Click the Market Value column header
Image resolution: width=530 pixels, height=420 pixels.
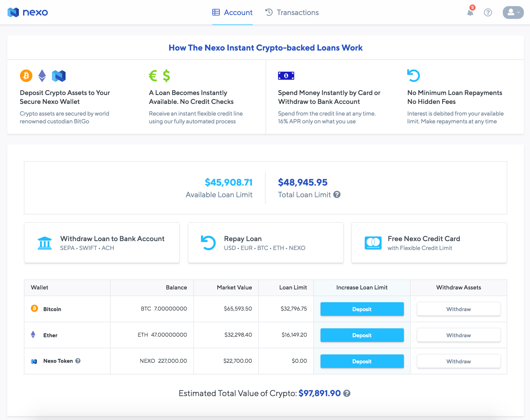click(x=234, y=287)
